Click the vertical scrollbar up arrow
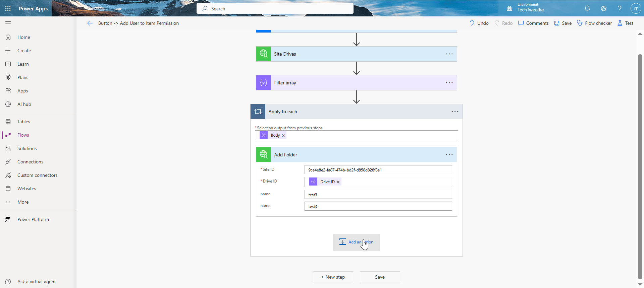Screen dimensions: 644x288 click(640, 34)
